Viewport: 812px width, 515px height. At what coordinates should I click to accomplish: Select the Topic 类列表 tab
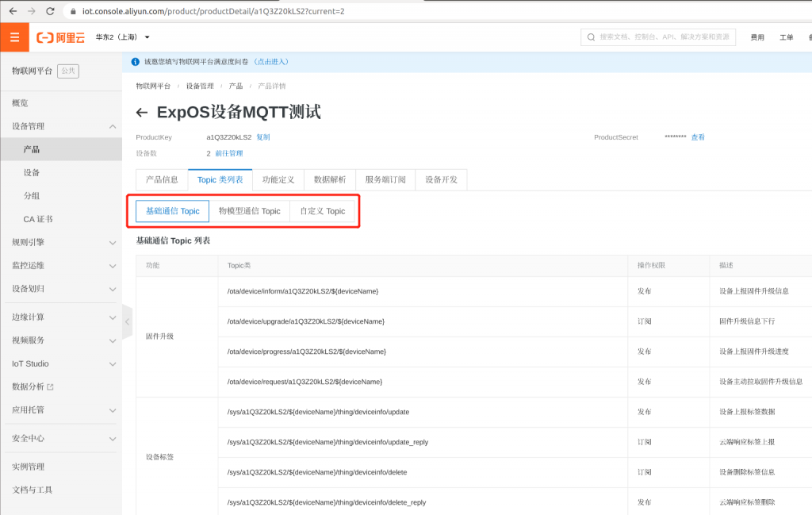pos(220,180)
